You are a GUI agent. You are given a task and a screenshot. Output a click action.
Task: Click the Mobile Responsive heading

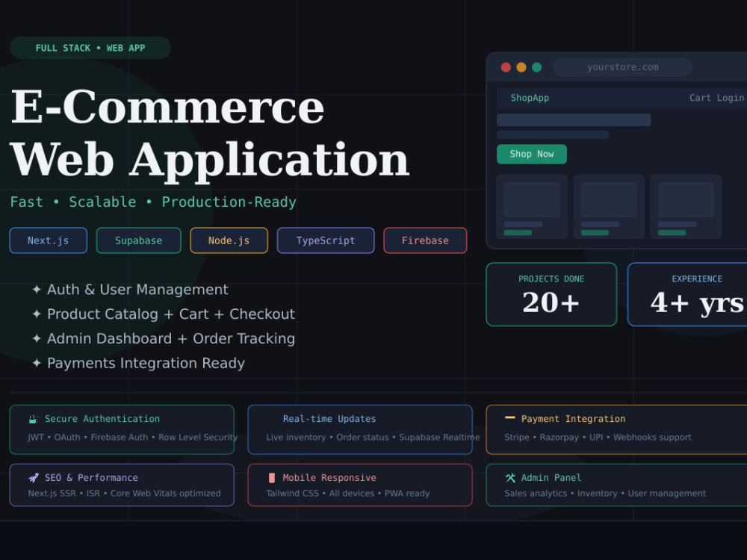tap(329, 478)
